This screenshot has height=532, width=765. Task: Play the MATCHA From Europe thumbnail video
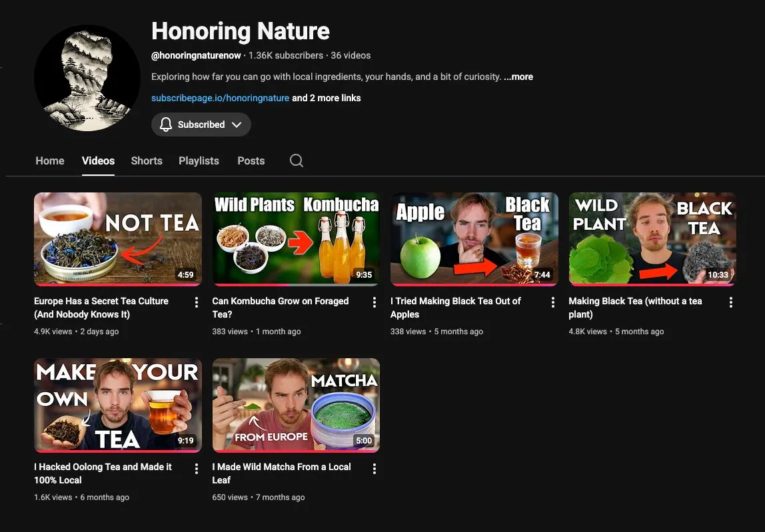296,404
